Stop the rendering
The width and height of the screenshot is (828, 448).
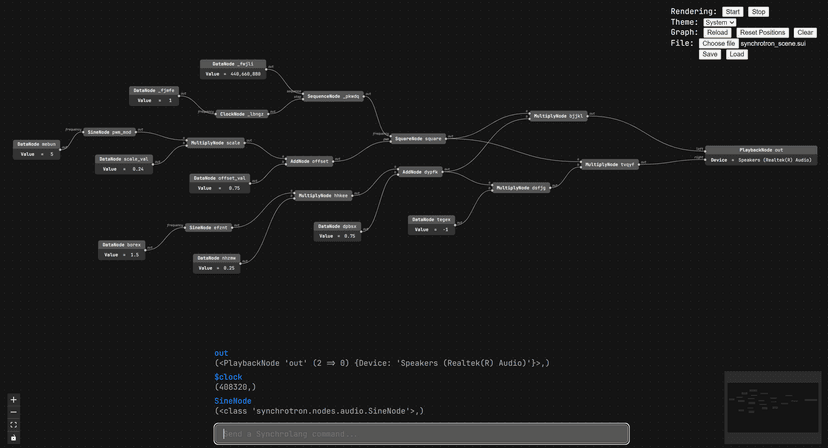758,12
